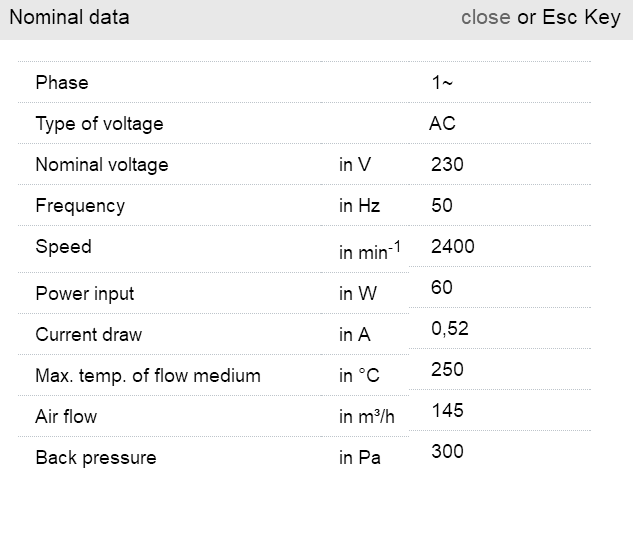
Task: Click the 0,52 current draw value
Action: pos(450,329)
